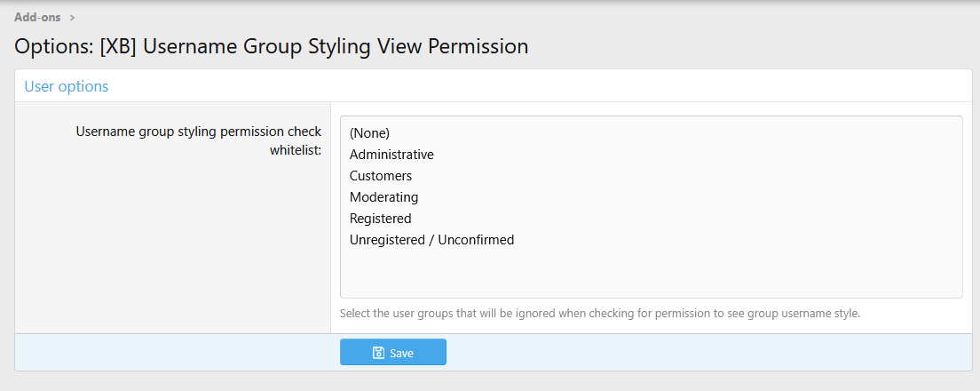Click the page title heading text
The image size is (980, 391).
pyautogui.click(x=271, y=46)
